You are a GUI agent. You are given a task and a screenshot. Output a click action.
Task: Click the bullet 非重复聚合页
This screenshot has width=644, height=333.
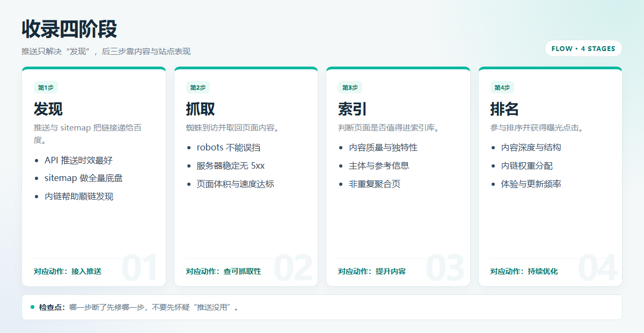pos(375,184)
